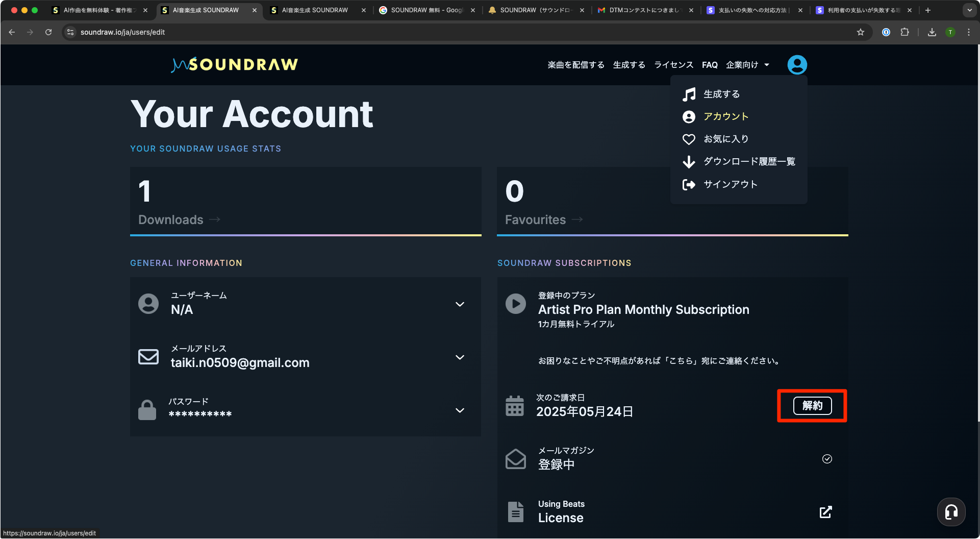Screen dimensions: 980x539
Task: Select サインアウト menu entry
Action: click(x=731, y=184)
